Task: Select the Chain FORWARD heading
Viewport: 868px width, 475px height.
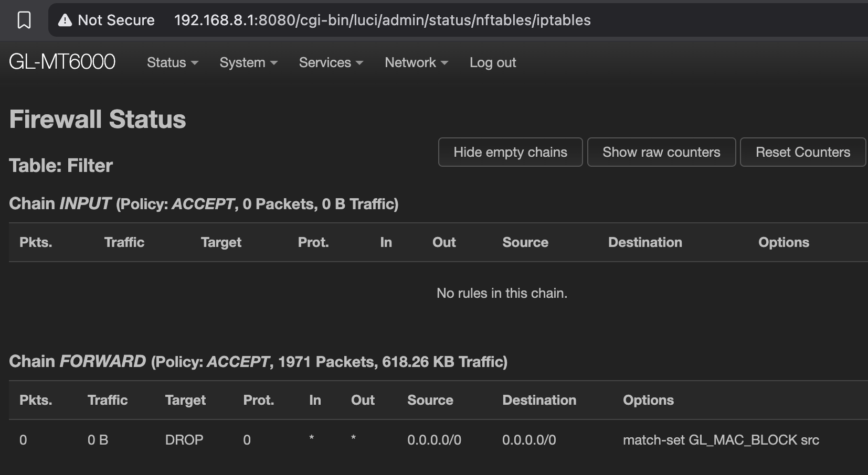Action: coord(258,361)
